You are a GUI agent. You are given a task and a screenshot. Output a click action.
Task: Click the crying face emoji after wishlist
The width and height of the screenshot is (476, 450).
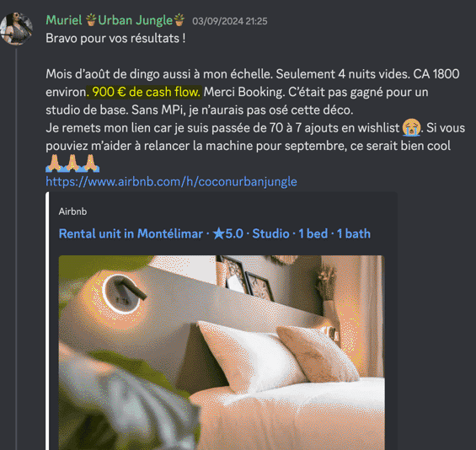pos(411,128)
